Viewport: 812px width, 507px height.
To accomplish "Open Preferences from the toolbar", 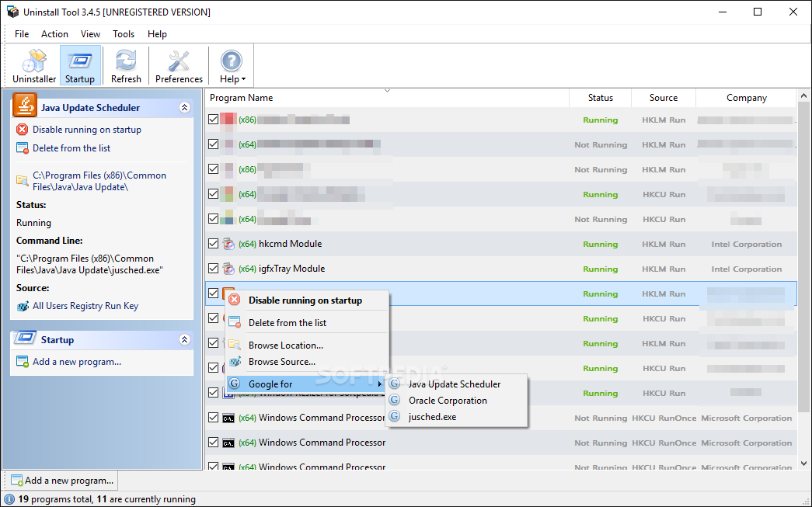I will pyautogui.click(x=179, y=66).
